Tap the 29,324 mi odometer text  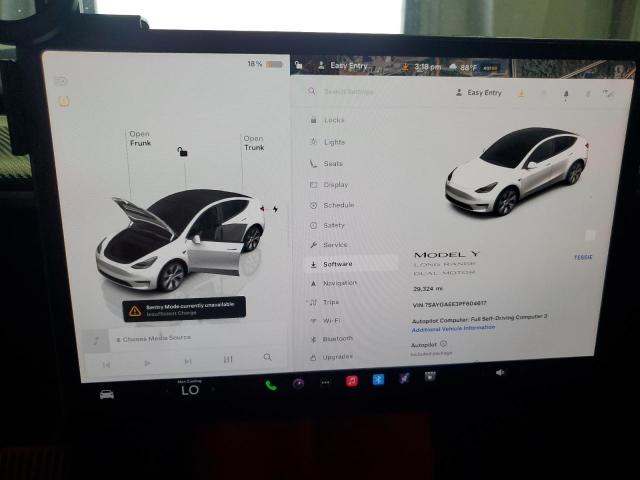point(428,289)
